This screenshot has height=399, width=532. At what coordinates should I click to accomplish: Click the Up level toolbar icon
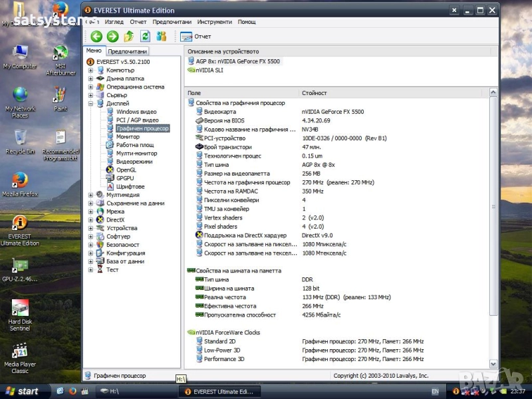(129, 37)
